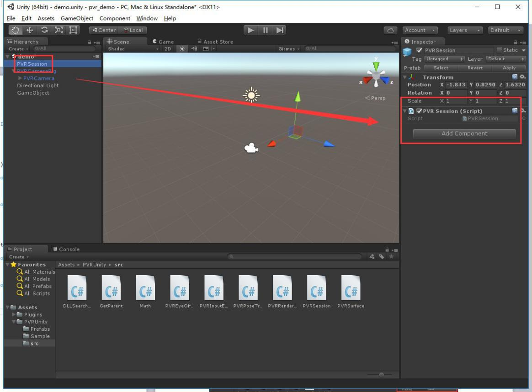Select the camera object in scene view
The width and height of the screenshot is (532, 392).
pos(251,148)
